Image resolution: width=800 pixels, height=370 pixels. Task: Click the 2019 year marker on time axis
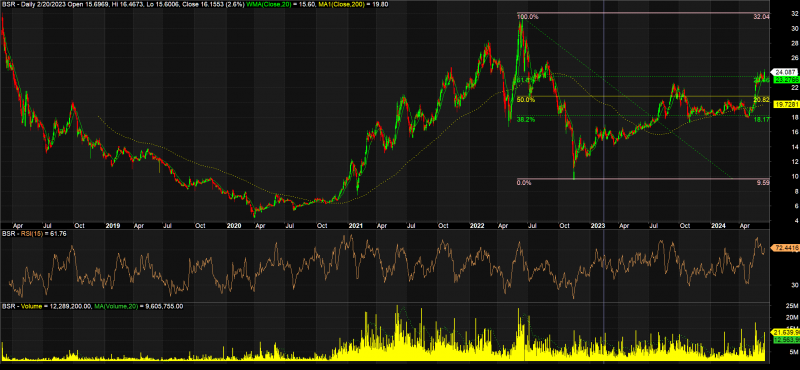[x=112, y=225]
